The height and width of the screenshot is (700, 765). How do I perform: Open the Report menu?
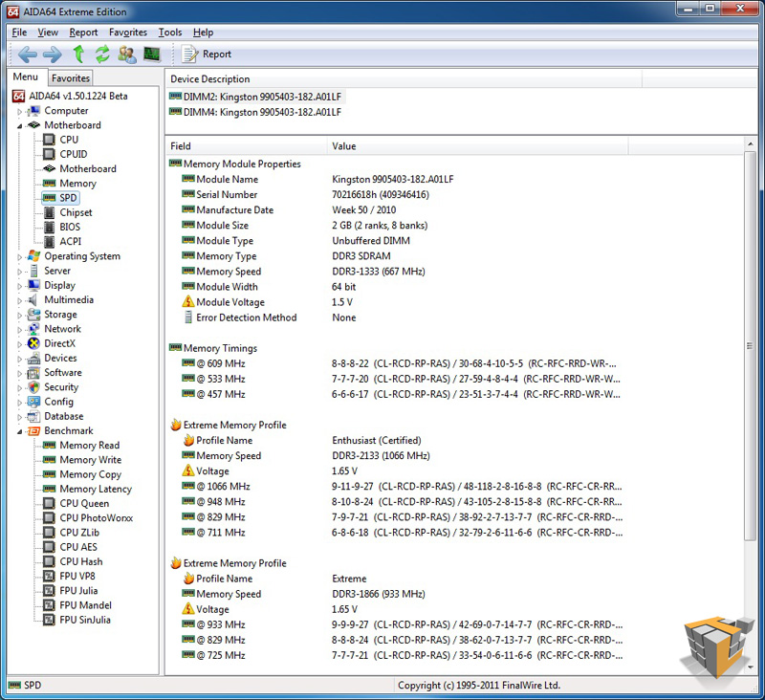click(83, 33)
